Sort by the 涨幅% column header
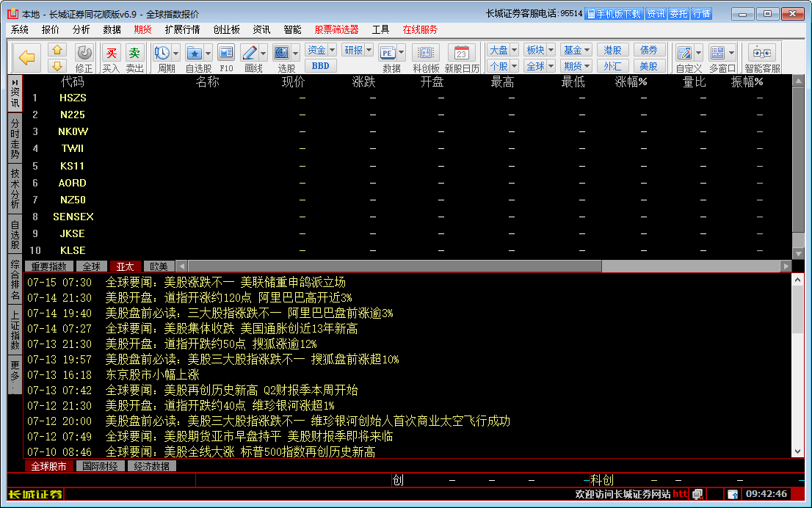The height and width of the screenshot is (508, 812). click(631, 81)
